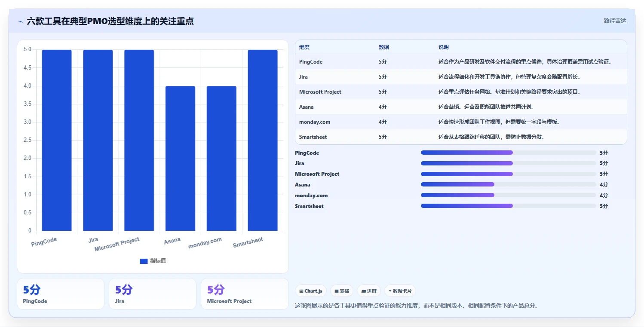Click the lightning icon beside the title

click(20, 21)
